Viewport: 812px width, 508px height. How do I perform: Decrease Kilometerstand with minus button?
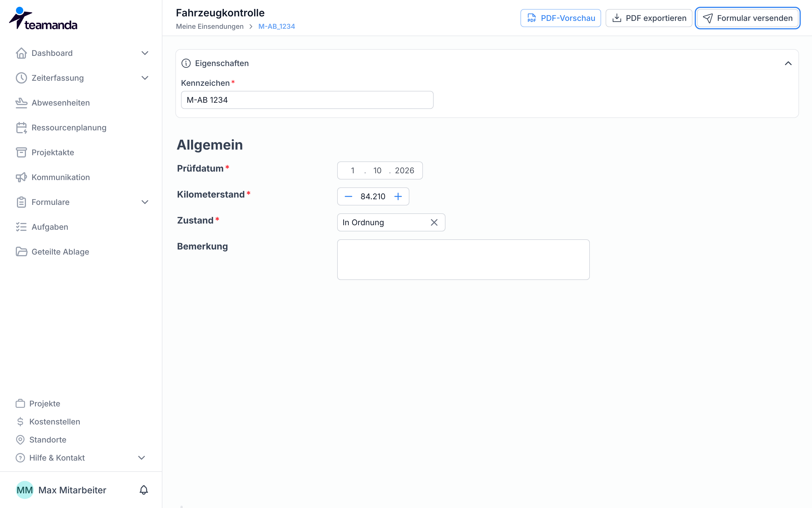coord(348,196)
